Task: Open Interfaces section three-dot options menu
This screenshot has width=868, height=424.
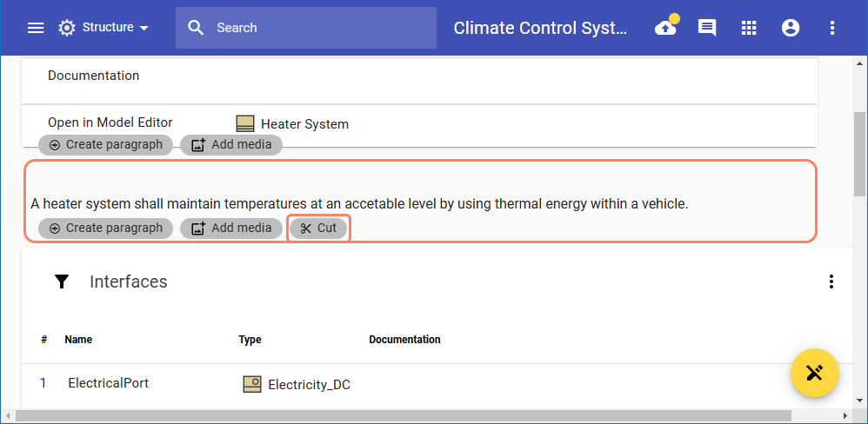Action: (831, 282)
